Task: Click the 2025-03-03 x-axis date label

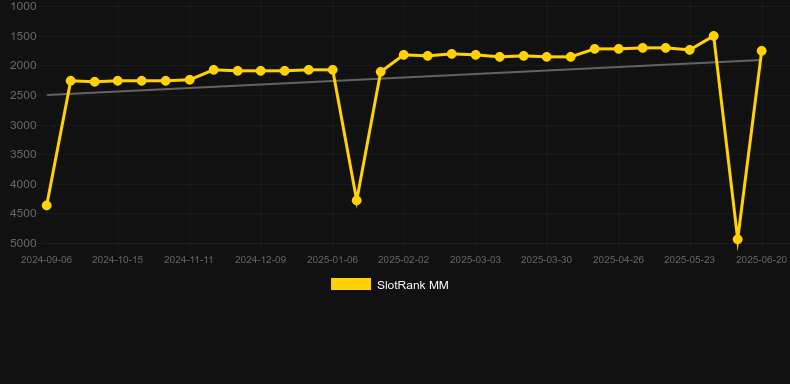Action: pyautogui.click(x=475, y=260)
